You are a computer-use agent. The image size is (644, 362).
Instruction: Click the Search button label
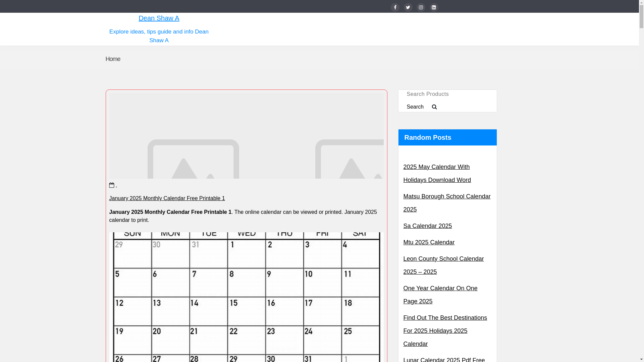(415, 107)
